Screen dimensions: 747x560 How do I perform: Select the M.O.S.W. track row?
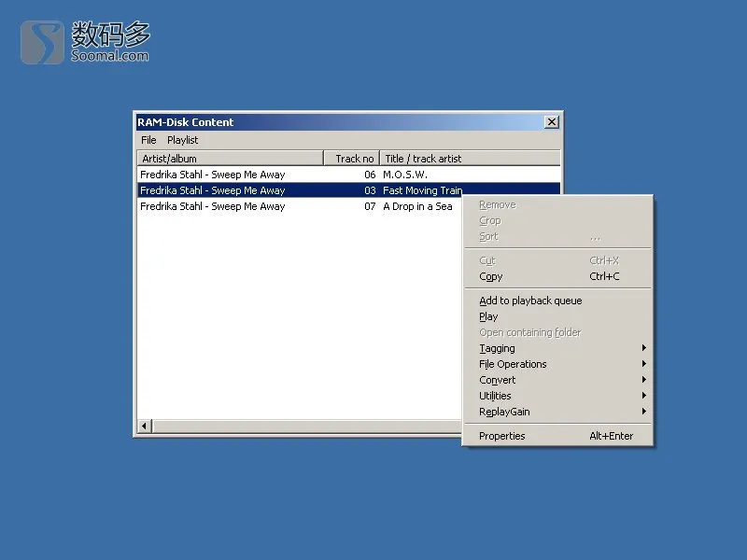click(348, 175)
